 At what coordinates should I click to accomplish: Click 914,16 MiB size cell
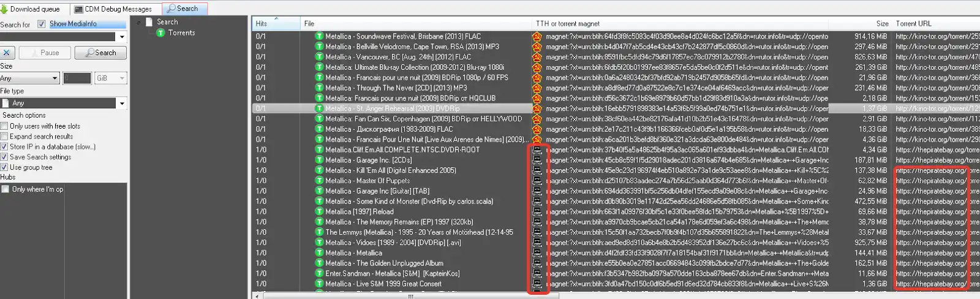click(870, 37)
